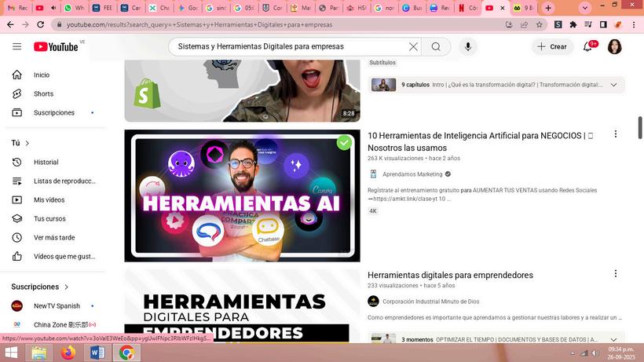The image size is (644, 362).
Task: Open Word from the taskbar
Action: pyautogui.click(x=97, y=353)
